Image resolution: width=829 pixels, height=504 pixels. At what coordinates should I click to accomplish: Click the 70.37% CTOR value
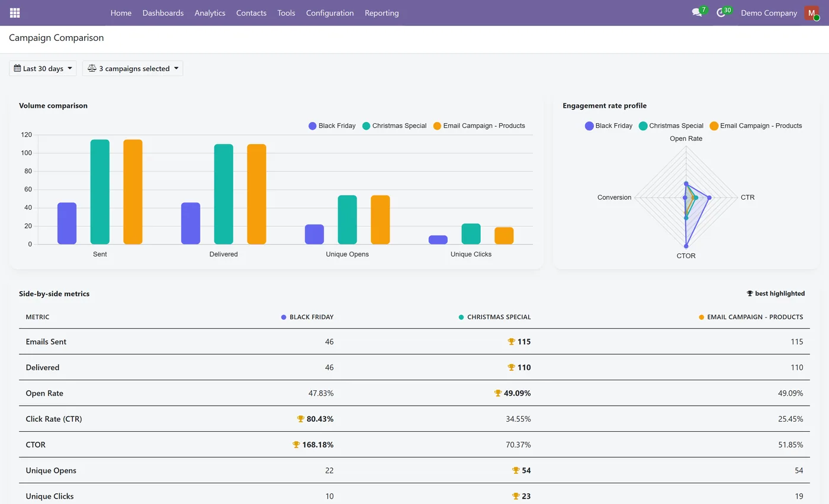click(518, 444)
